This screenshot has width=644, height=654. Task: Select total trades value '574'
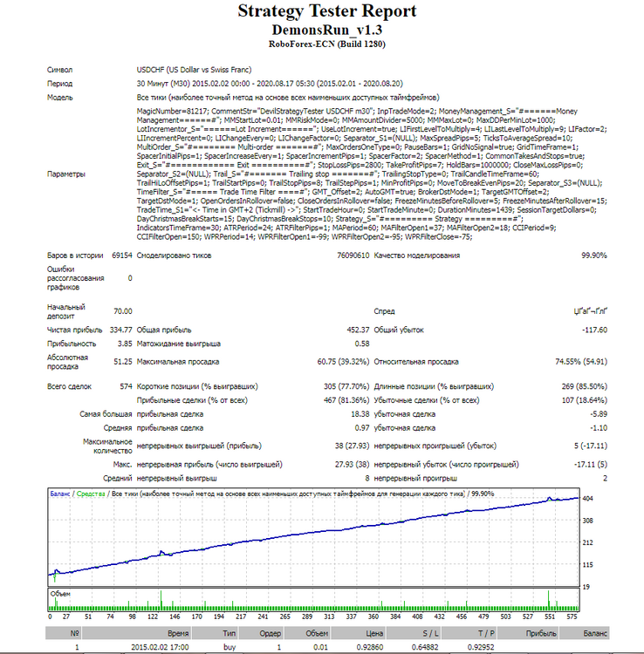[x=126, y=386]
